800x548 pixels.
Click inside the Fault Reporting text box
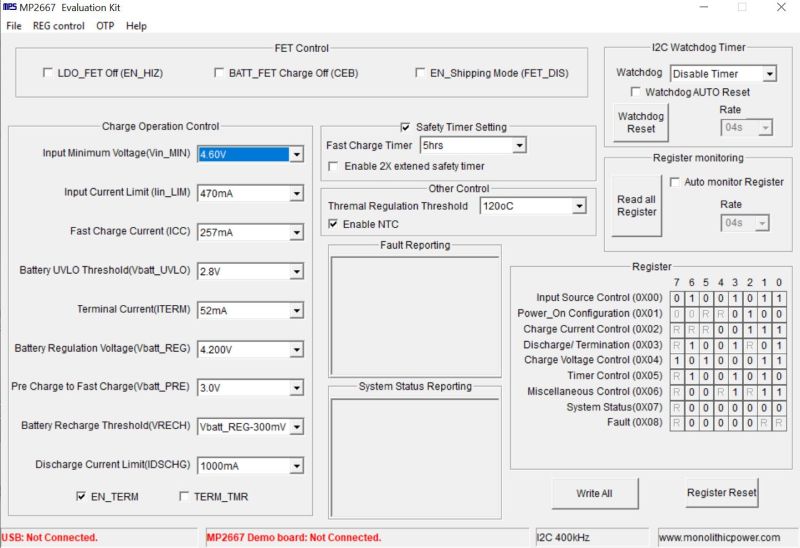[x=415, y=316]
